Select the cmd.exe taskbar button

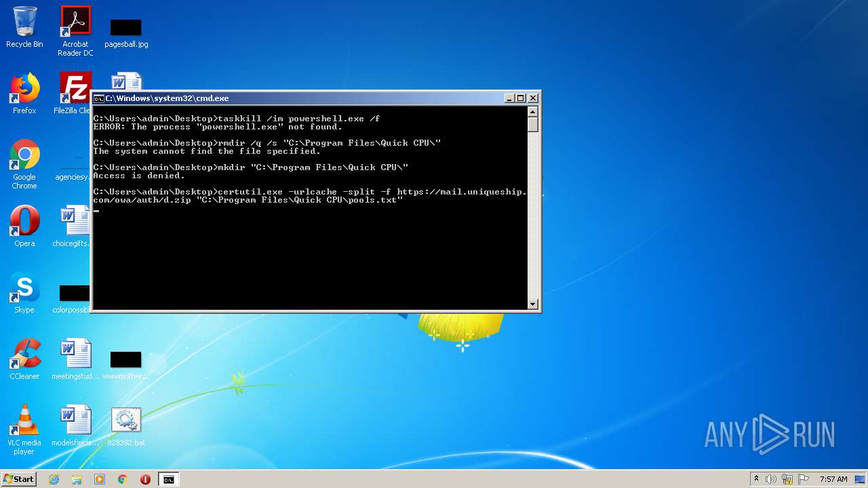click(x=168, y=479)
